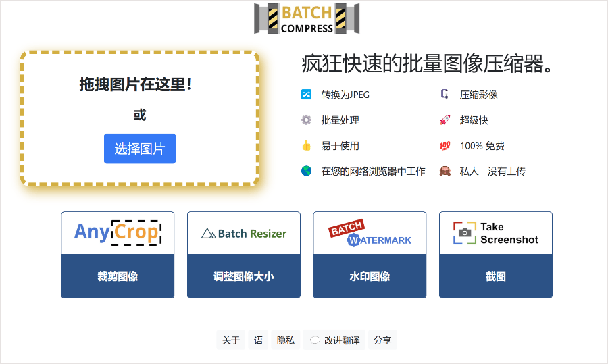Click the red BATCH stamp in Watermark logo
This screenshot has width=608, height=364.
click(x=347, y=228)
